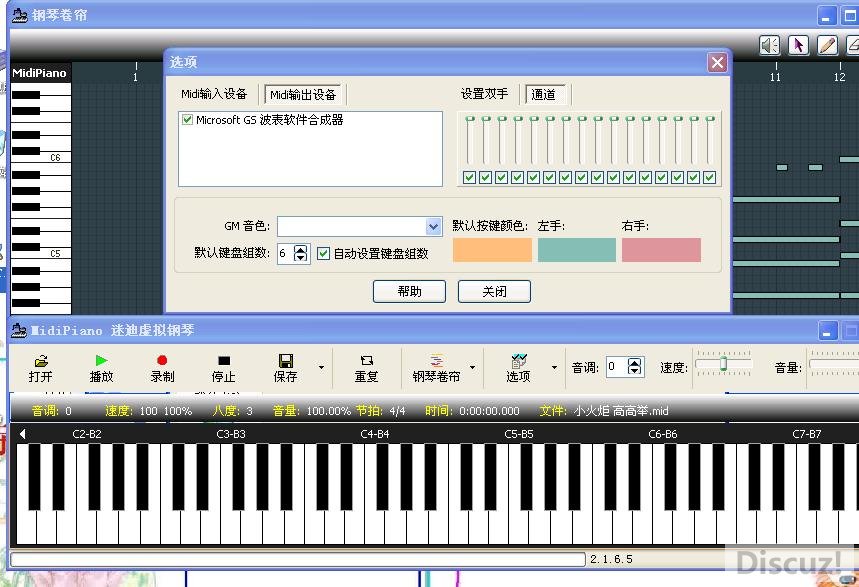Pick the orange default key color swatch
The image size is (859, 587).
pyautogui.click(x=492, y=250)
